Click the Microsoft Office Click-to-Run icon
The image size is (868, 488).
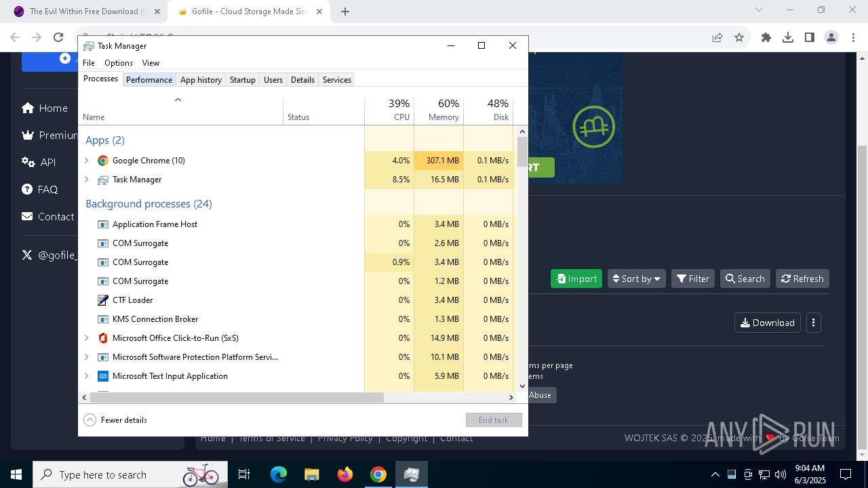point(103,338)
